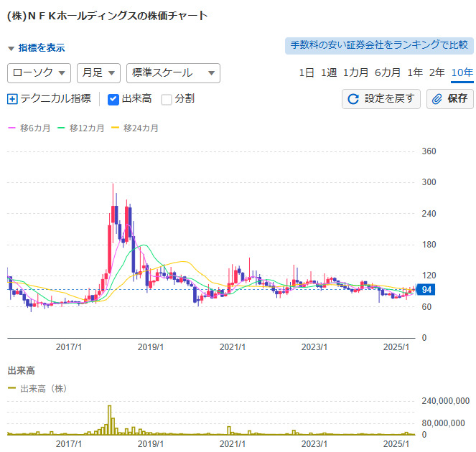This screenshot has height=452, width=476.
Task: Click the 移12カ月 green legend swatch
Action: (x=61, y=128)
